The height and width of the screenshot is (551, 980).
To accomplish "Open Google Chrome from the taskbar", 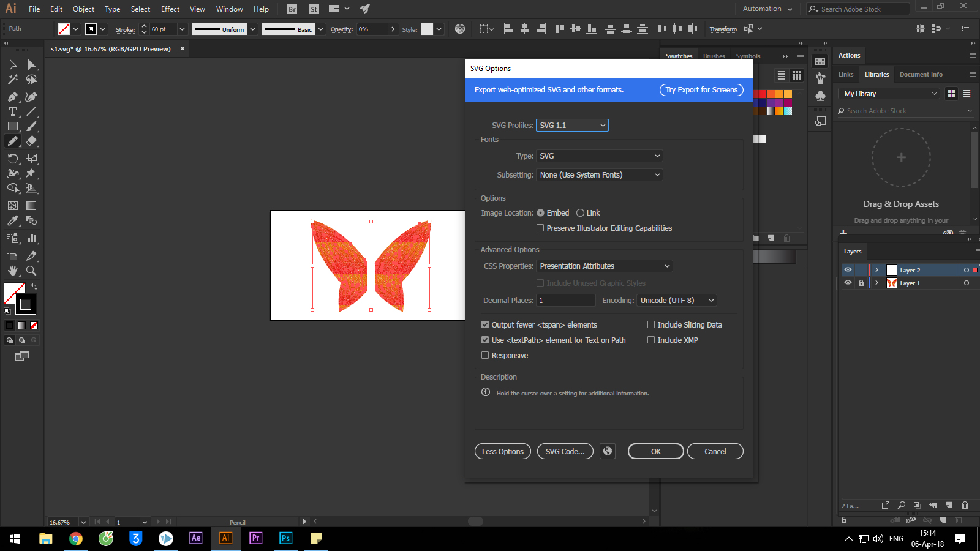I will pyautogui.click(x=76, y=538).
